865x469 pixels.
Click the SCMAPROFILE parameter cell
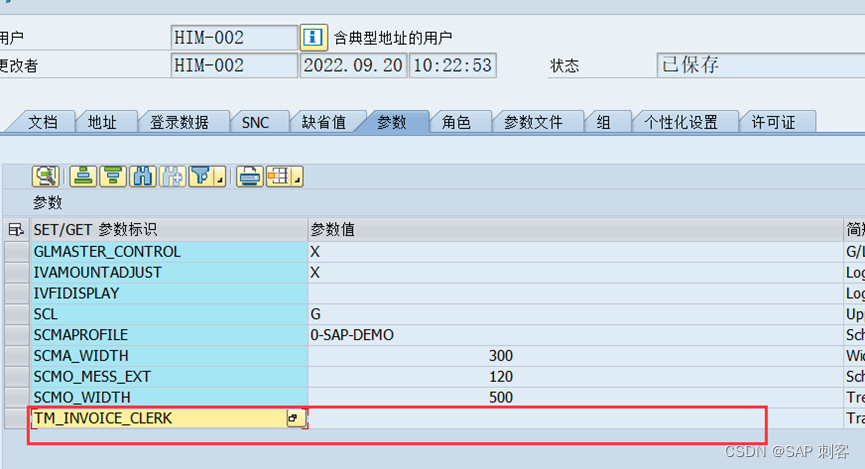tap(169, 335)
